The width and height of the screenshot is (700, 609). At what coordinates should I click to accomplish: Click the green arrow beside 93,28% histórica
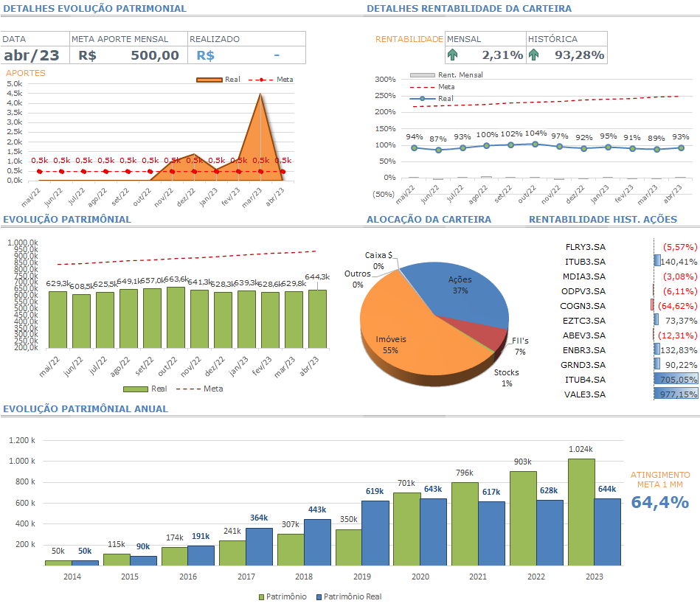[x=533, y=55]
